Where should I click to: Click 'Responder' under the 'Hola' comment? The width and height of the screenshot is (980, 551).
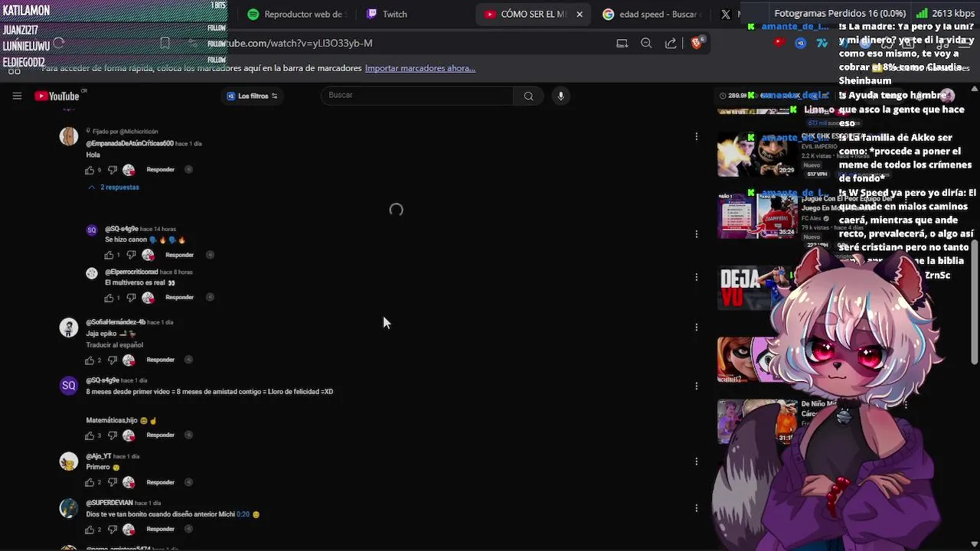(161, 170)
